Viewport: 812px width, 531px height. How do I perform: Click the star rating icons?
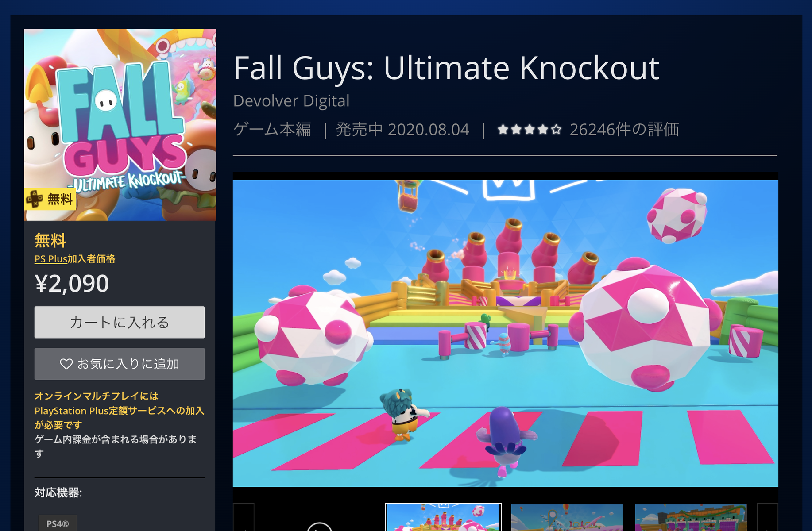530,130
